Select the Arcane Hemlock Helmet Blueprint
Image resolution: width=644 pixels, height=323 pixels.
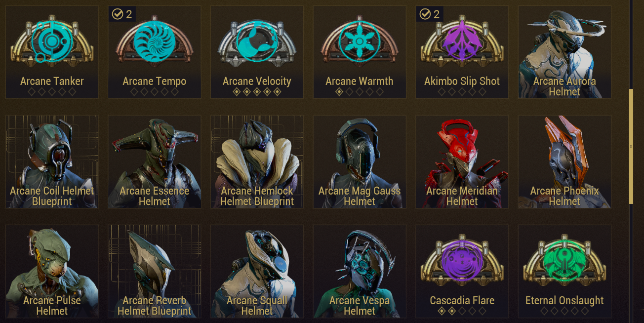pos(257,161)
